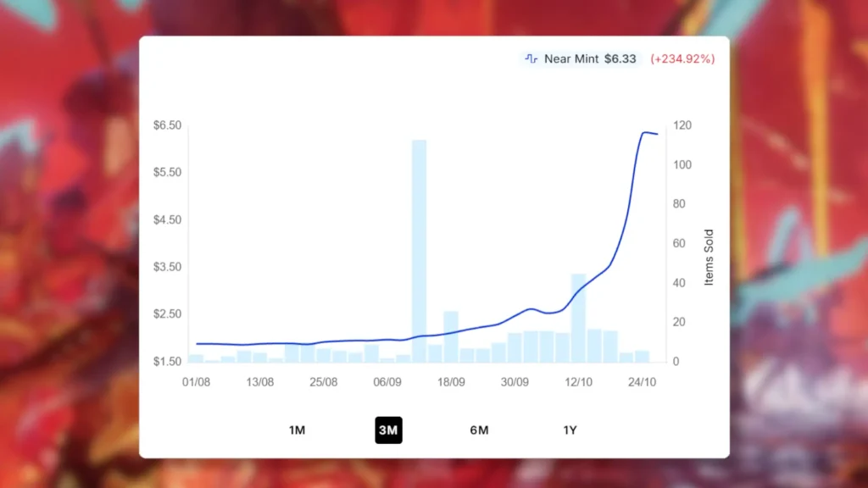This screenshot has height=488, width=868.
Task: Click the 24/10 date label
Action: pyautogui.click(x=643, y=382)
